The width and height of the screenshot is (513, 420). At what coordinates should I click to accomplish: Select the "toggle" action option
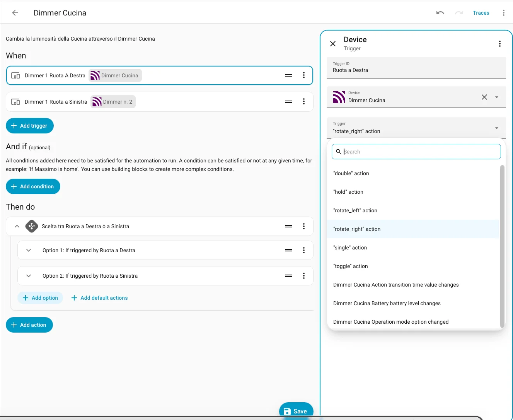(413, 266)
